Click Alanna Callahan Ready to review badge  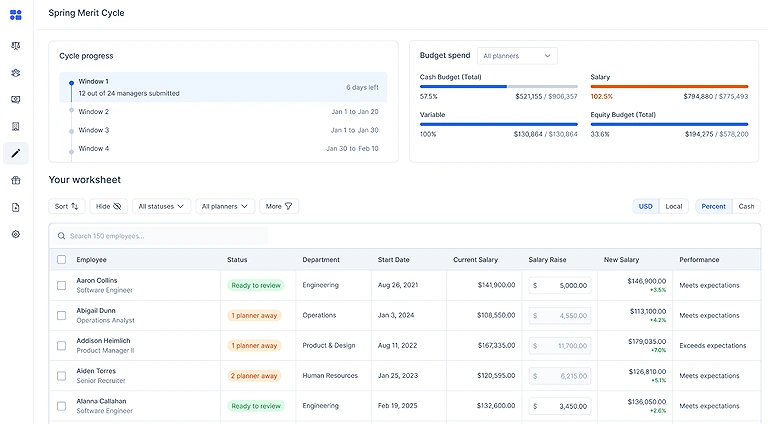[x=256, y=406]
